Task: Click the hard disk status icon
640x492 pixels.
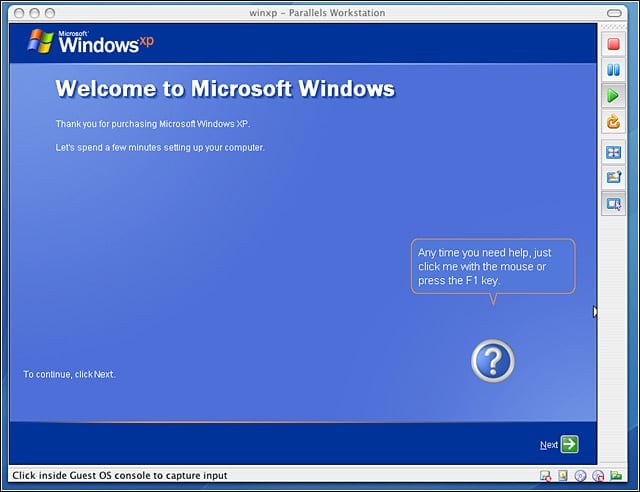Action: point(563,475)
